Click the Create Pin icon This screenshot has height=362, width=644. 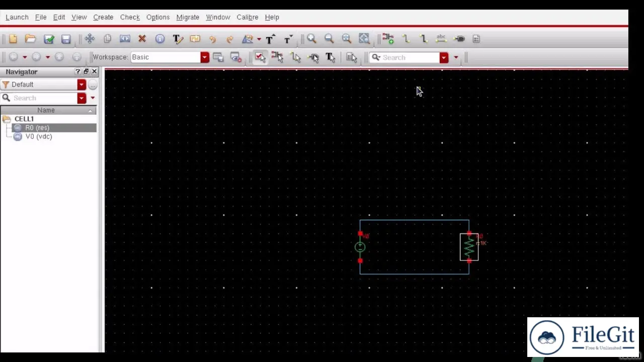click(459, 39)
